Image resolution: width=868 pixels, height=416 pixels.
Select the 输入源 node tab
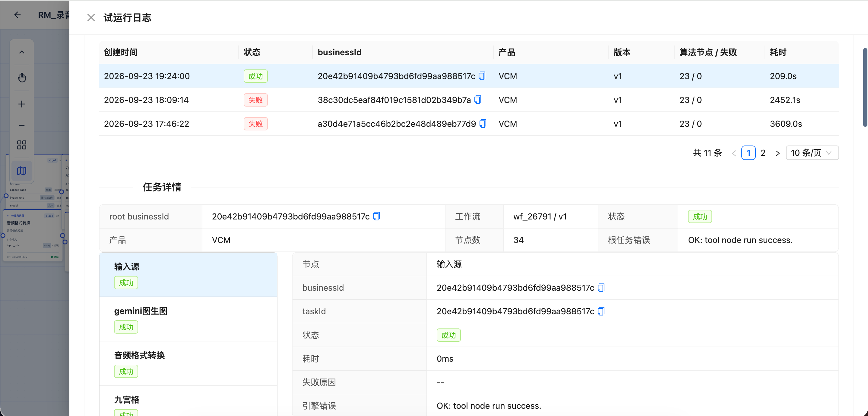(x=188, y=275)
